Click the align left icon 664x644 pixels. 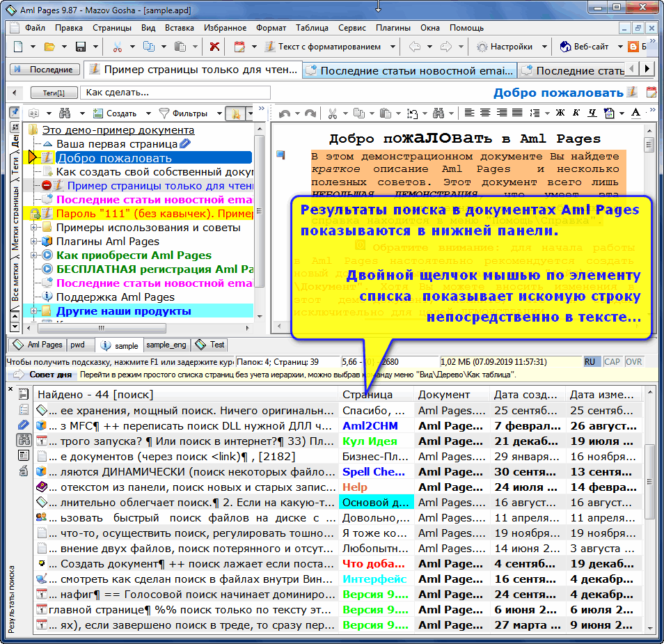tap(469, 113)
